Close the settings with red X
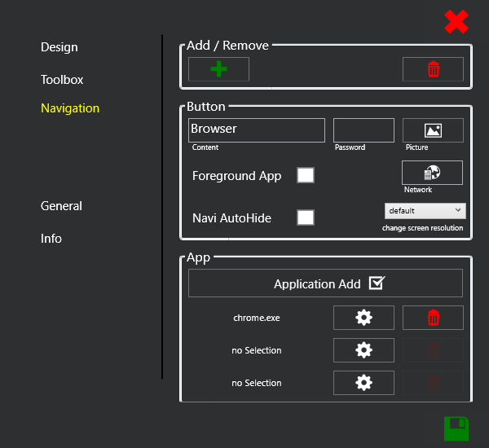489x448 pixels. [x=456, y=22]
